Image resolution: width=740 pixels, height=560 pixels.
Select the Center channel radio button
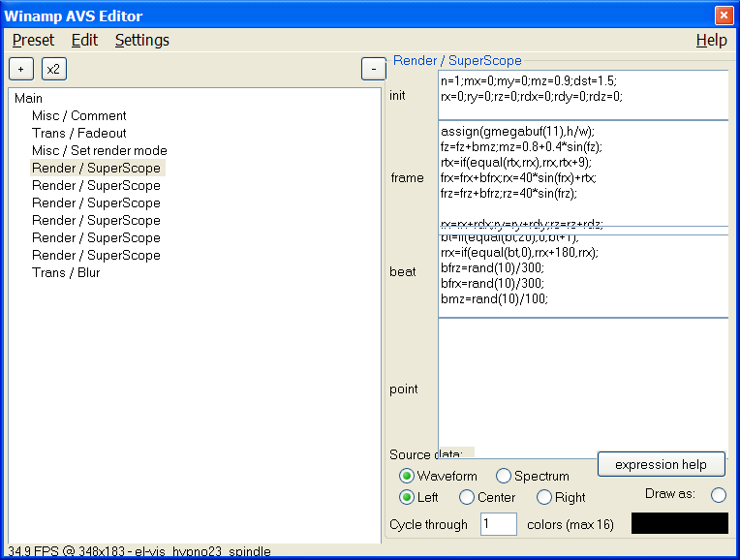(x=467, y=497)
